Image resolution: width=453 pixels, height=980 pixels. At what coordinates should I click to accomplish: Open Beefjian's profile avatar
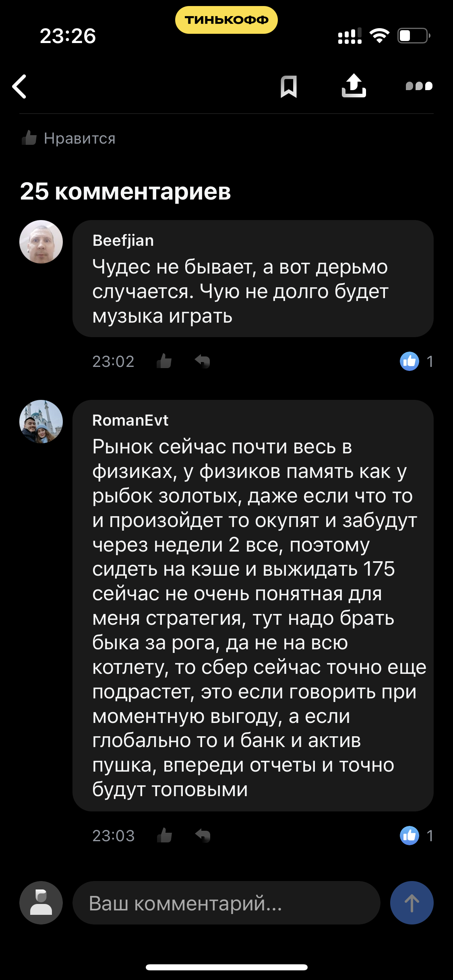point(41,242)
